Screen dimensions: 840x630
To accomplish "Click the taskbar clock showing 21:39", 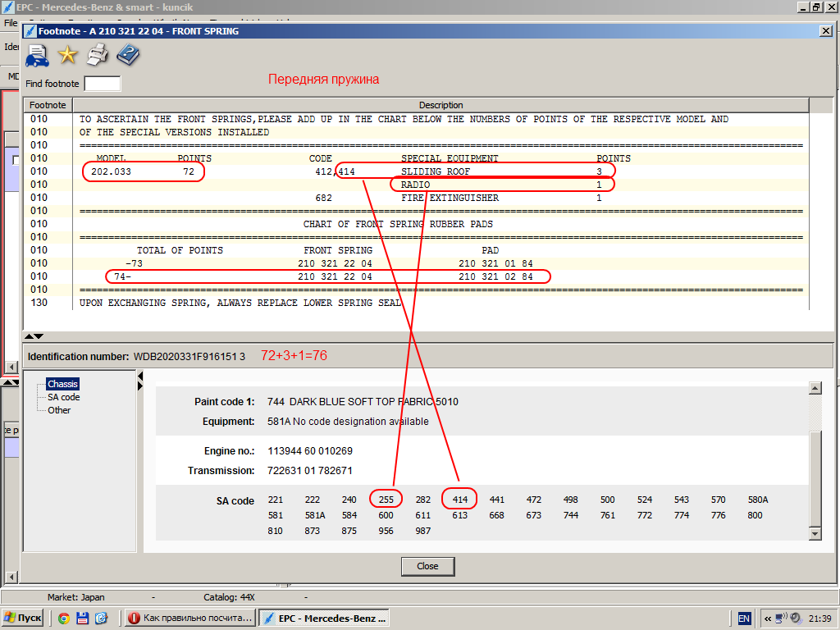I will [819, 619].
